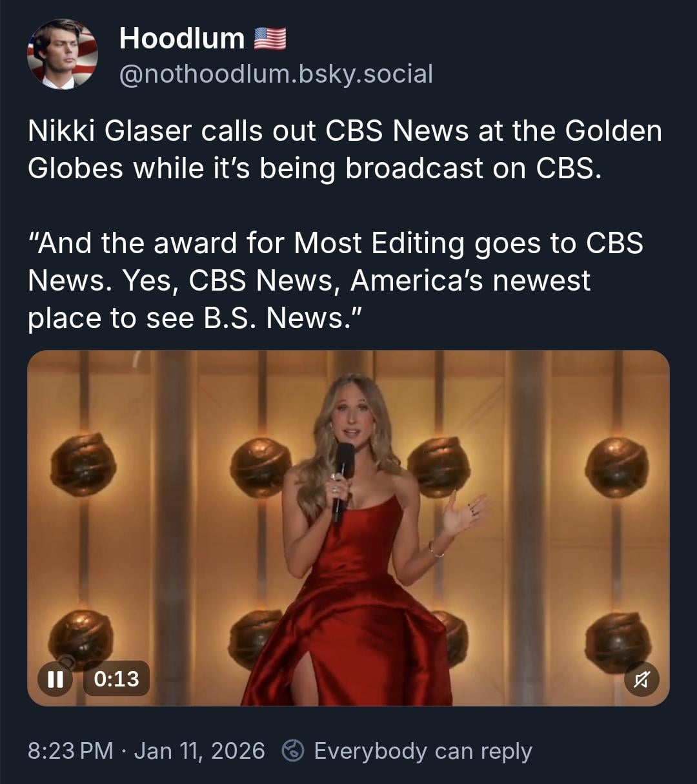This screenshot has height=784, width=697.
Task: Click the bottom-right globe ornament above mute
Action: (x=618, y=641)
